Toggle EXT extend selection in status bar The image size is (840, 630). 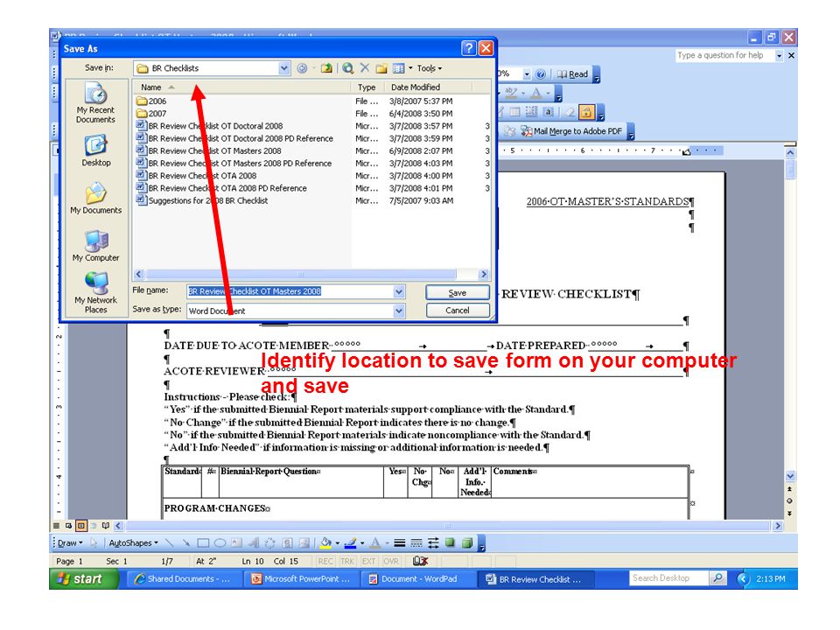[x=368, y=561]
